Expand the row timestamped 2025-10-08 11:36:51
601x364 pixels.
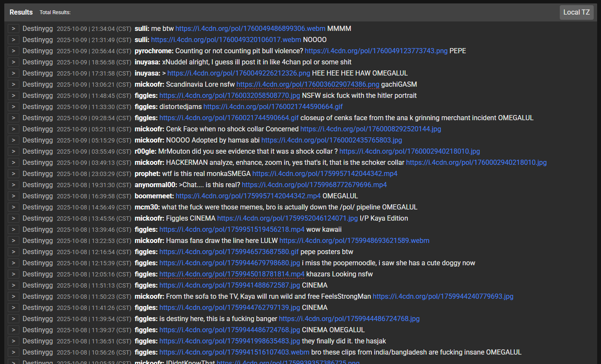click(x=14, y=341)
